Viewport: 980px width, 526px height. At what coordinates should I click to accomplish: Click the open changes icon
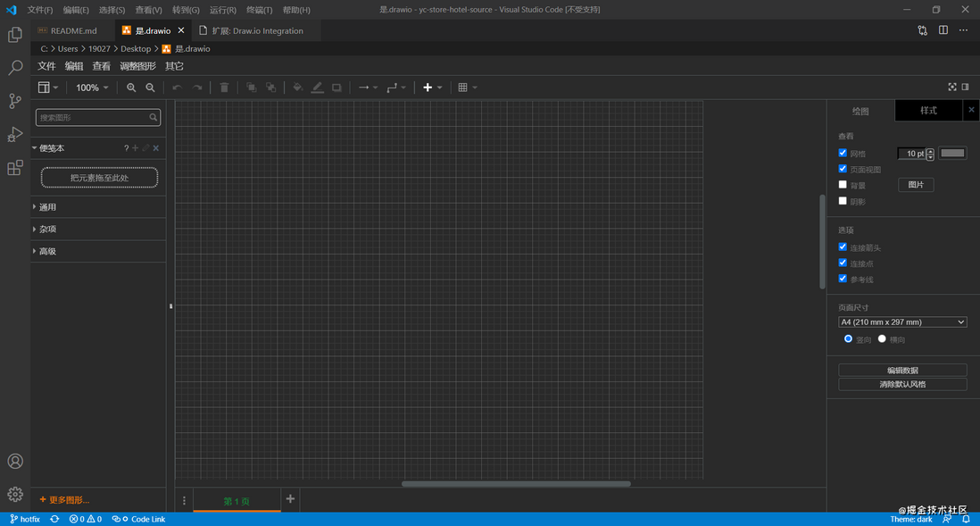pos(923,30)
